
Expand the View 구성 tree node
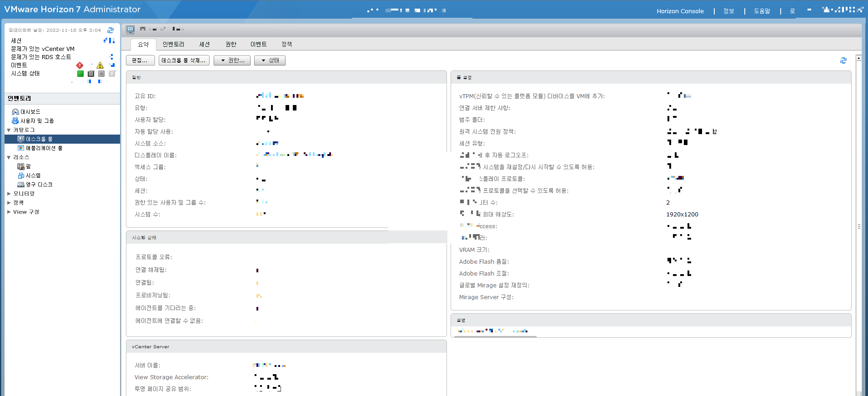pyautogui.click(x=9, y=212)
